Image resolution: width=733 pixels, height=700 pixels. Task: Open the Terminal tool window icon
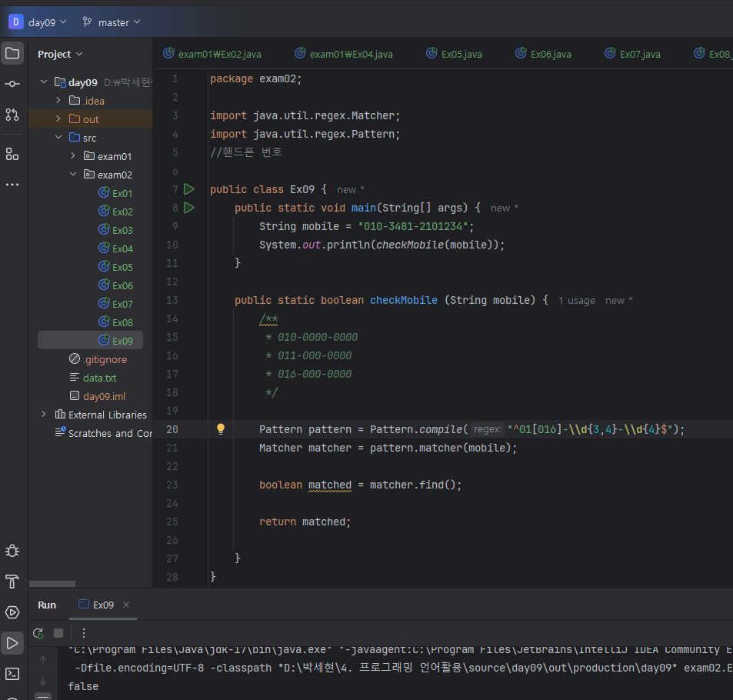12,674
